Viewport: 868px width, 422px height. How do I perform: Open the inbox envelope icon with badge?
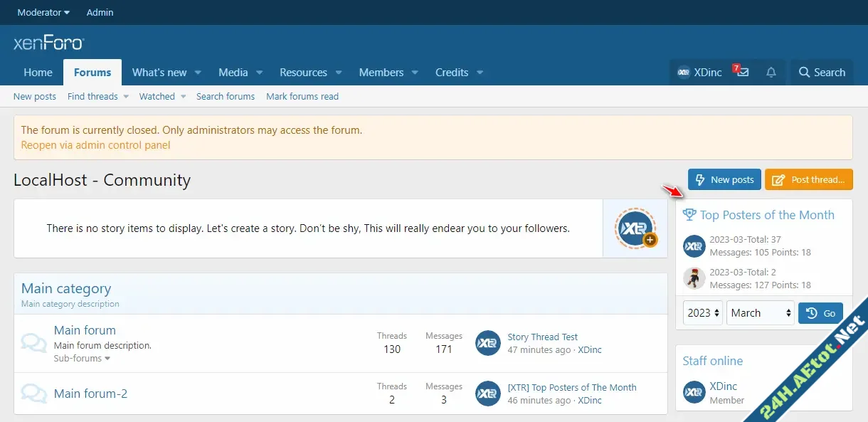click(742, 73)
